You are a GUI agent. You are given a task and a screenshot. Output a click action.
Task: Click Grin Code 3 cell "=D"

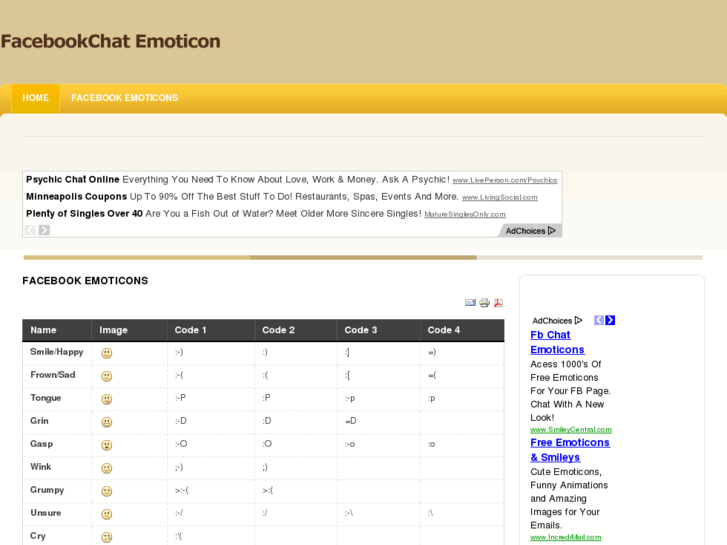click(351, 421)
